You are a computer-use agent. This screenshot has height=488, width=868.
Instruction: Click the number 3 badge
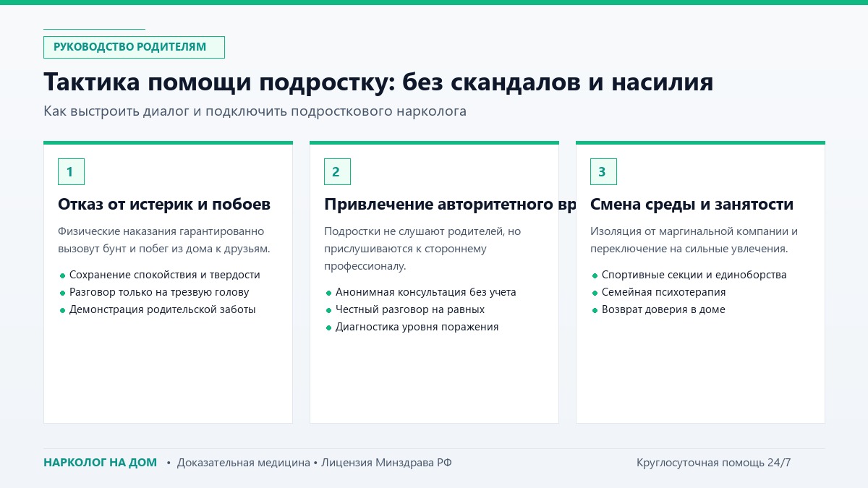[603, 172]
